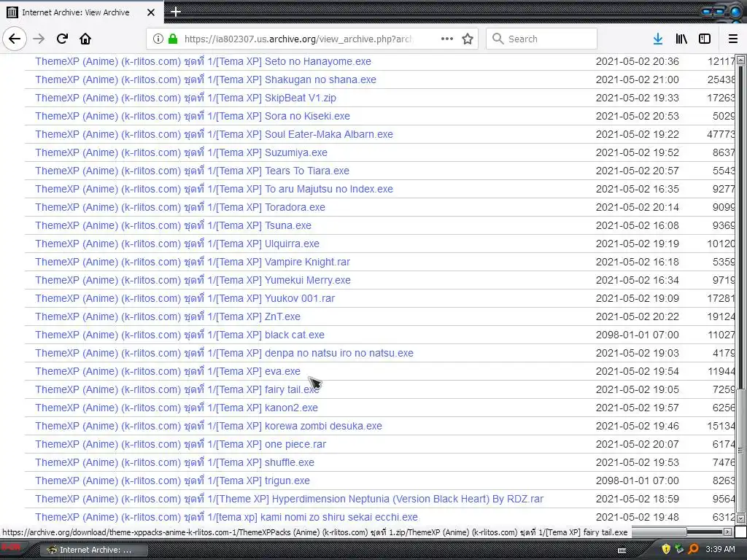Toggle the sidebar view icon
This screenshot has width=747, height=560.
pos(705,39)
